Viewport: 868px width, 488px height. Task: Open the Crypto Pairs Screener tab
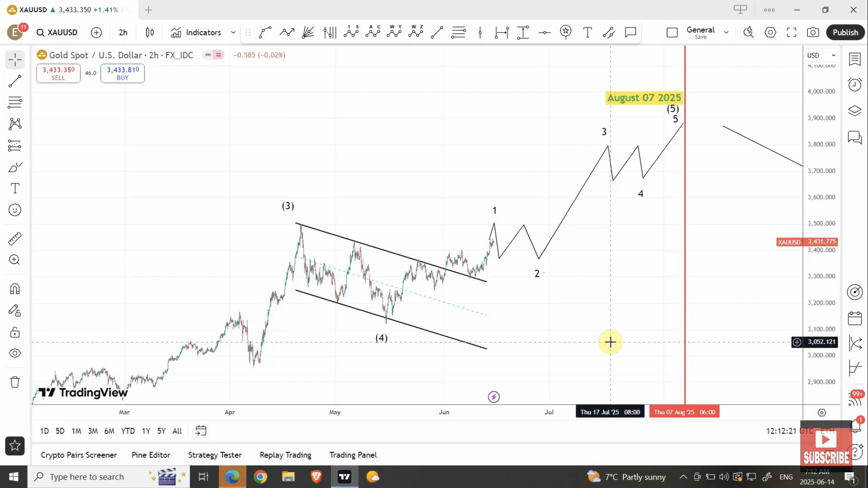coord(79,455)
